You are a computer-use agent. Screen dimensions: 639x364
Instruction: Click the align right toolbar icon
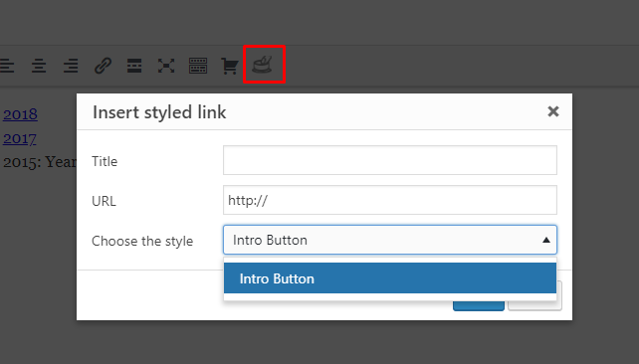coord(71,66)
